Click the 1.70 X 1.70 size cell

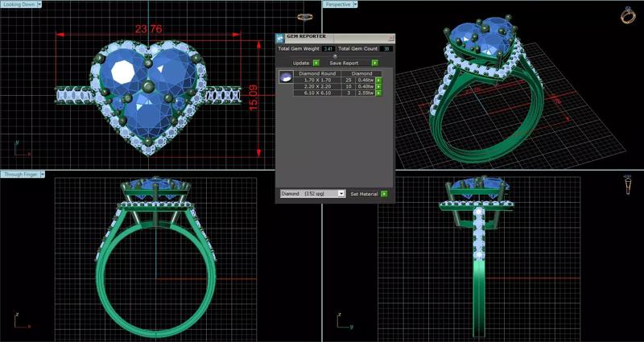[319, 80]
